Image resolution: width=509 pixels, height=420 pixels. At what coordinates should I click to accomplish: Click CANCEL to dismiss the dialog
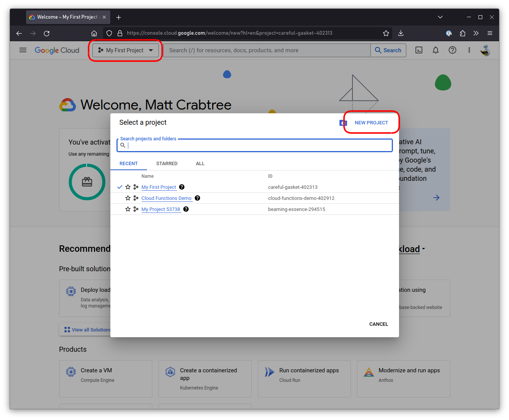(x=378, y=324)
